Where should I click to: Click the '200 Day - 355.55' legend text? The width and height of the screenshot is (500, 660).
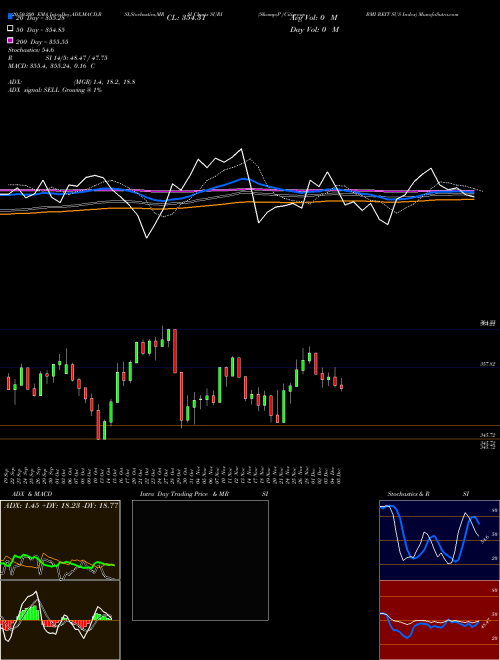[42, 42]
